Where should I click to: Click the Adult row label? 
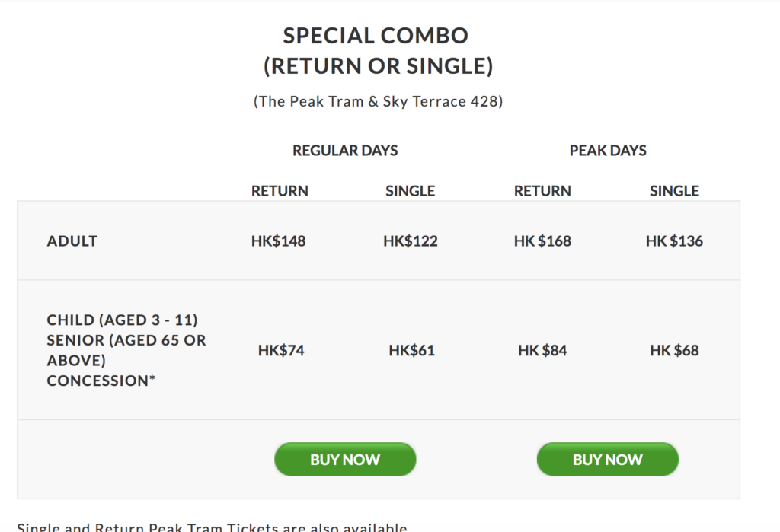coord(72,241)
